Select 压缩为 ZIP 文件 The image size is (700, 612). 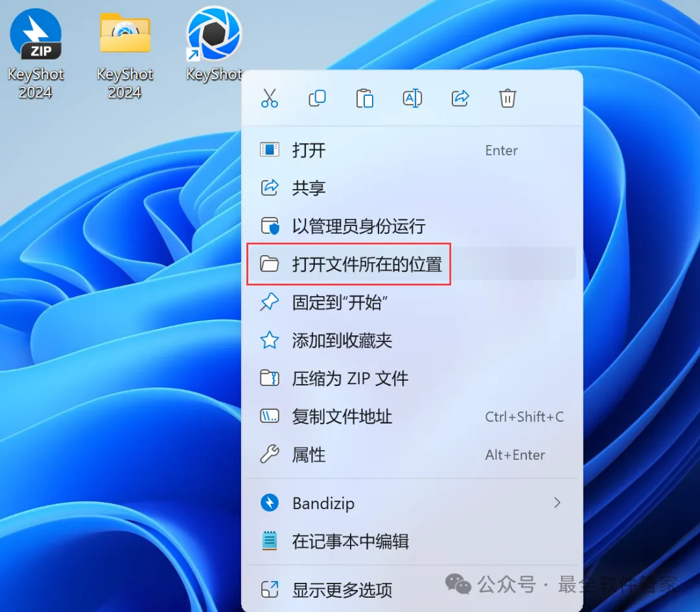tap(412, 379)
